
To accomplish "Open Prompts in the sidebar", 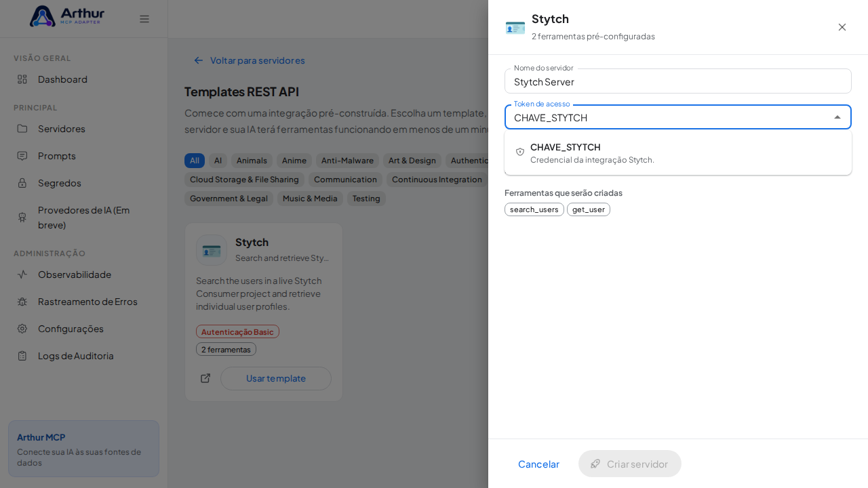I will click(x=84, y=156).
